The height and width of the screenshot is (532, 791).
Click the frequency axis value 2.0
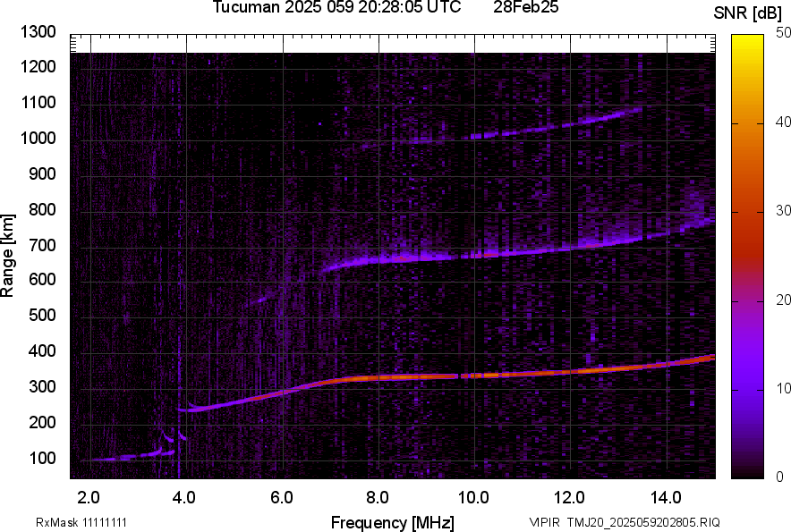click(89, 498)
